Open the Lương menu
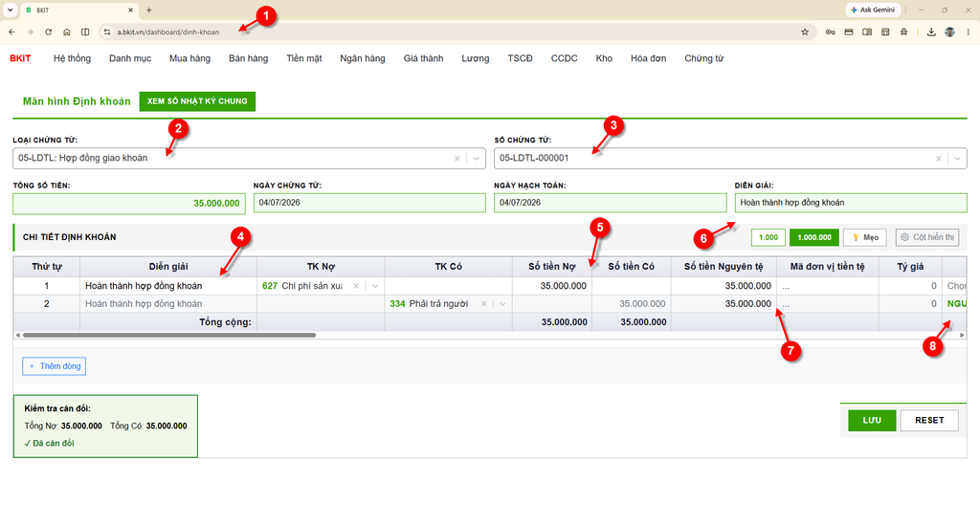The width and height of the screenshot is (980, 526). (x=476, y=58)
